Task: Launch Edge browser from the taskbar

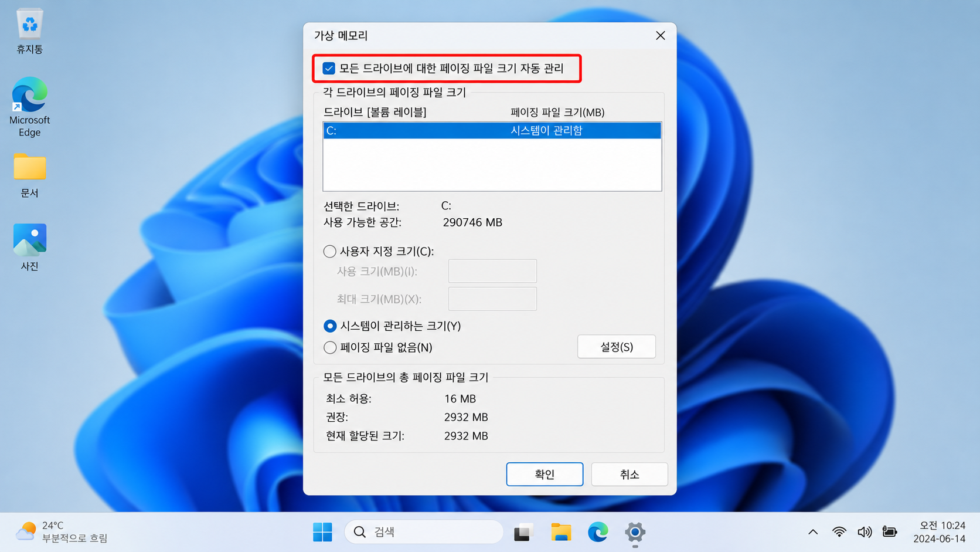Action: pyautogui.click(x=598, y=532)
